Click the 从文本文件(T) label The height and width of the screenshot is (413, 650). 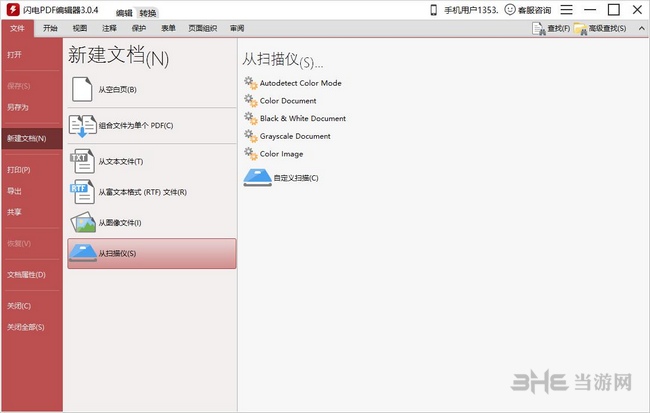tap(121, 161)
